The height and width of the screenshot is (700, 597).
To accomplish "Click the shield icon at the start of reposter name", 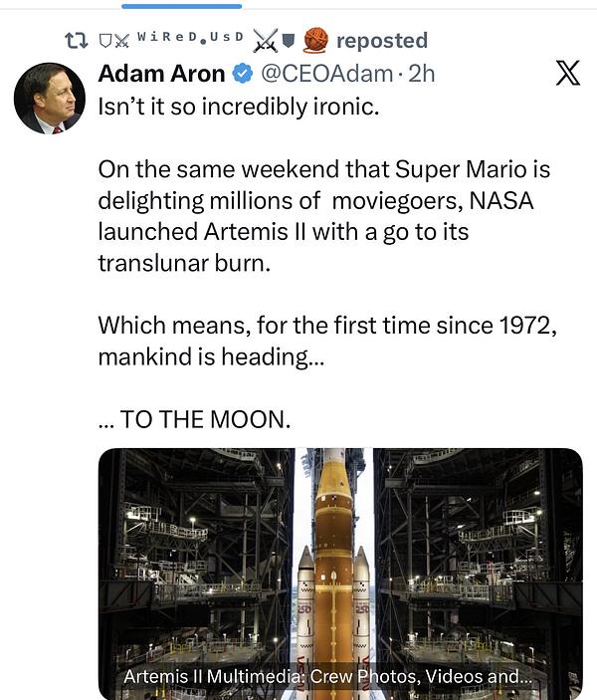I will pos(104,41).
